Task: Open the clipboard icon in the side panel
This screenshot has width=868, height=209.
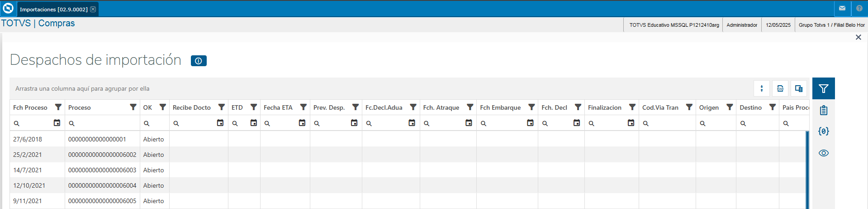Action: pyautogui.click(x=824, y=110)
